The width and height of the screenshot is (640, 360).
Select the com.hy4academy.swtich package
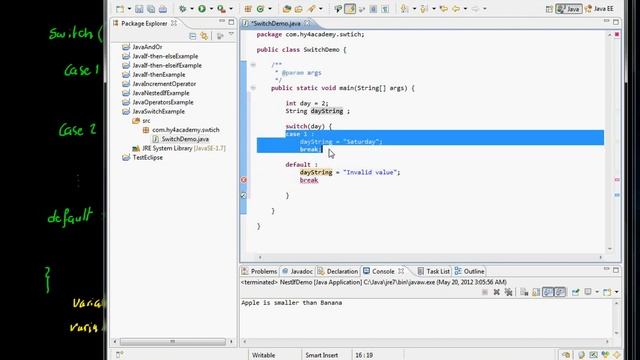pyautogui.click(x=181, y=129)
